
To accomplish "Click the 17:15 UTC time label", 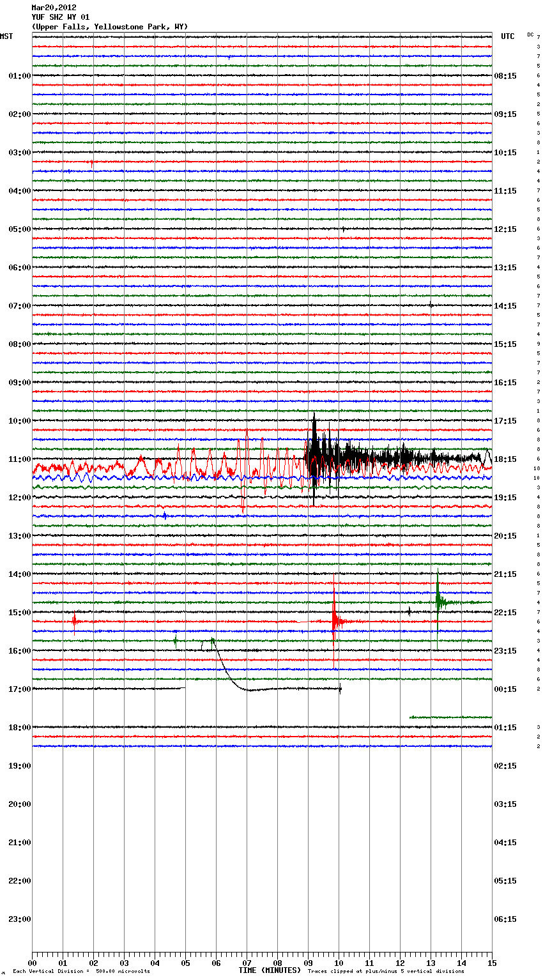I will 505,421.
